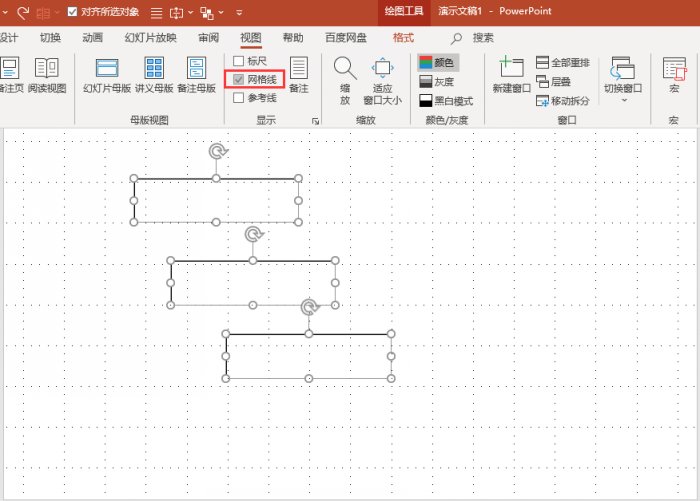
Task: Click 移动拆分 move split
Action: click(562, 101)
